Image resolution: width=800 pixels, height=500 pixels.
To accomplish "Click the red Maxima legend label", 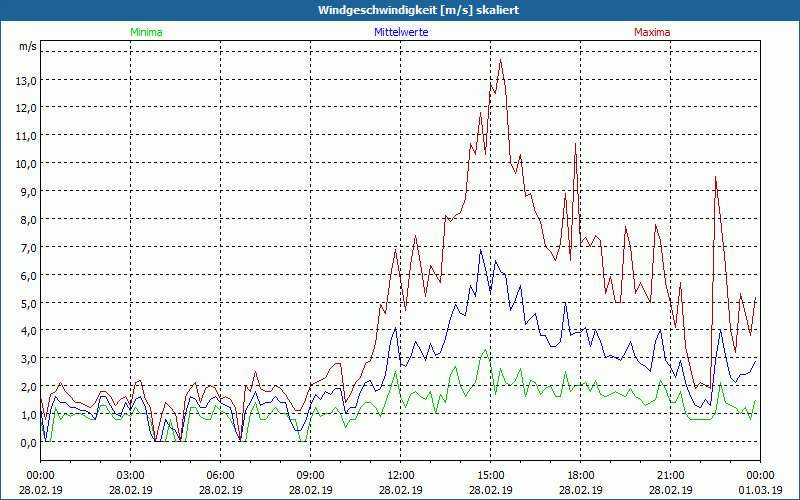I will coord(652,32).
